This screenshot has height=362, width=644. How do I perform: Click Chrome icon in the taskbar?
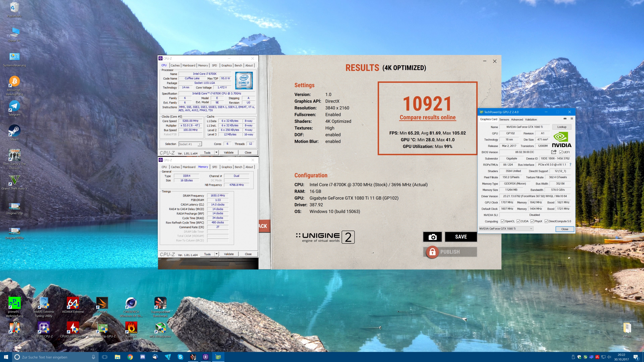[x=130, y=357]
